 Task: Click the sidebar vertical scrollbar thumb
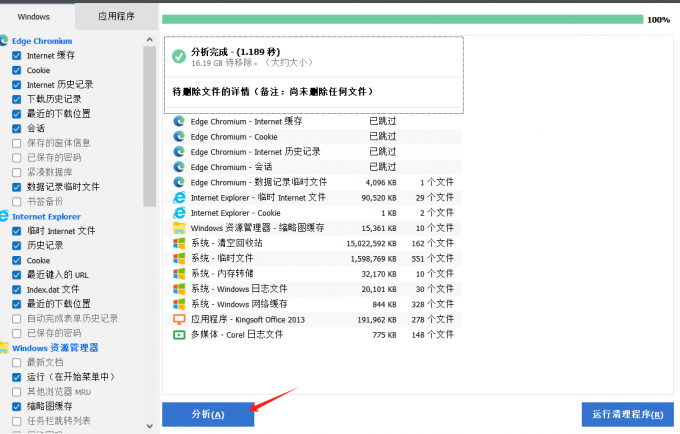click(150, 126)
